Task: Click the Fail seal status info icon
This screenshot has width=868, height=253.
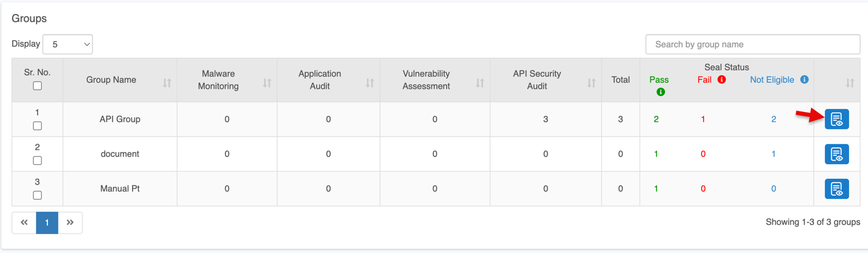Action: click(722, 80)
